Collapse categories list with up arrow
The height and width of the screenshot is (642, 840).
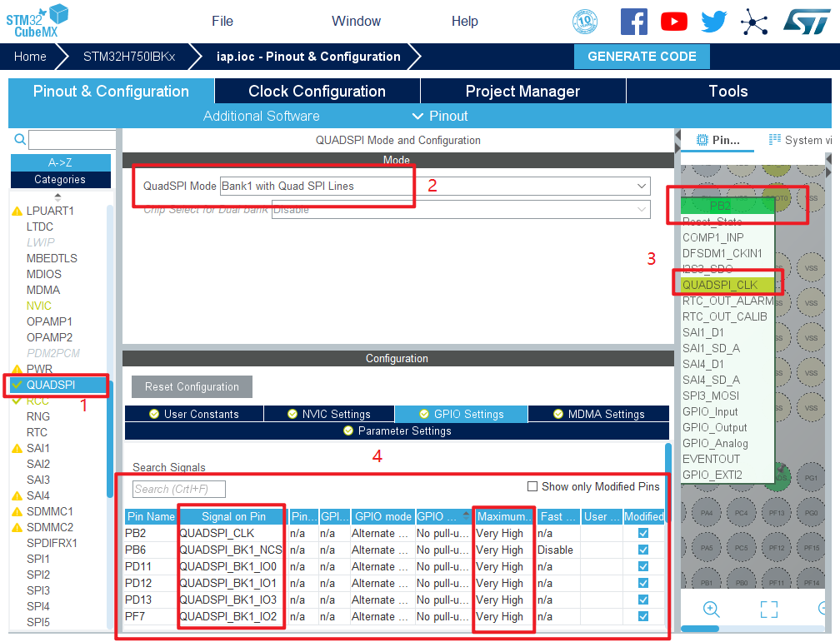(x=57, y=197)
